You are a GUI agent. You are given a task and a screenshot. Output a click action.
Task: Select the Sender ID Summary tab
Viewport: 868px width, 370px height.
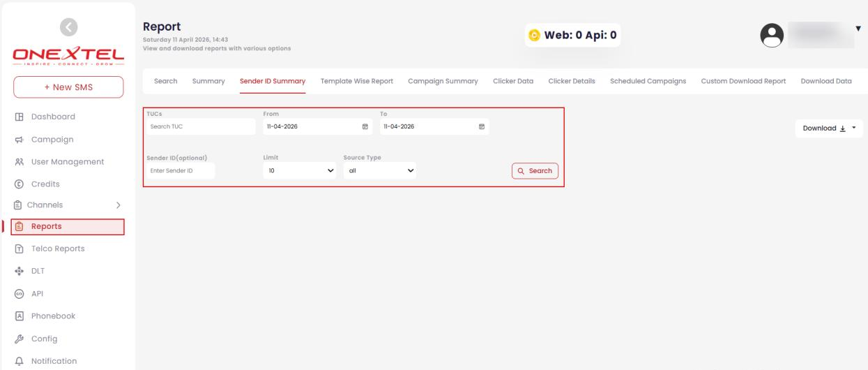pos(273,81)
